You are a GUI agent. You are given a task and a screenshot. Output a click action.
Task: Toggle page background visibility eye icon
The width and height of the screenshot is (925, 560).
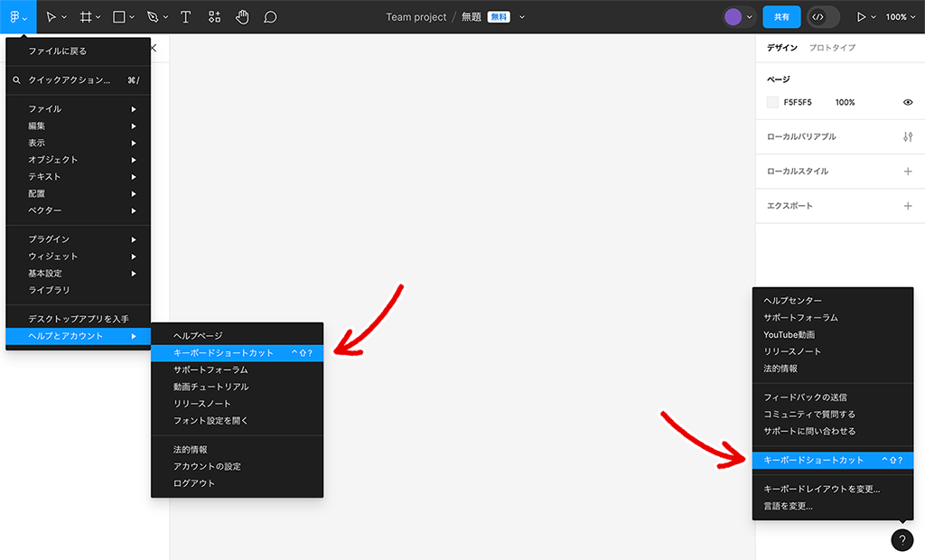click(x=908, y=103)
